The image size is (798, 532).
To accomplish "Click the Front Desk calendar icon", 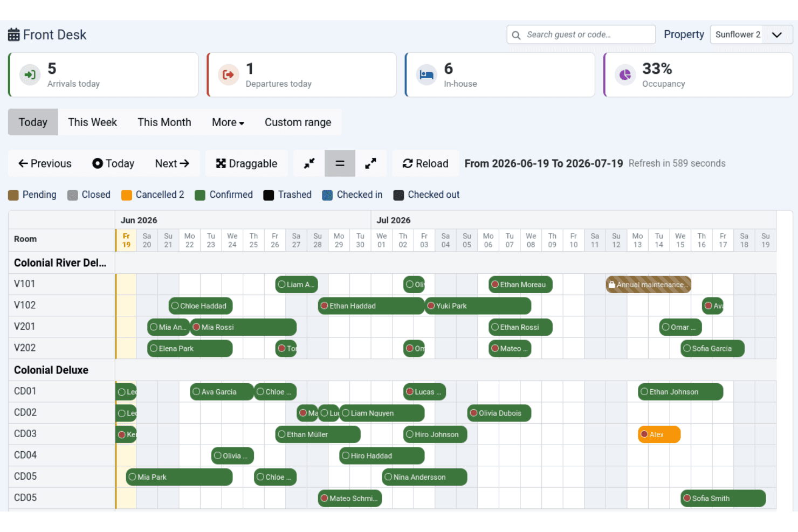I will click(14, 35).
